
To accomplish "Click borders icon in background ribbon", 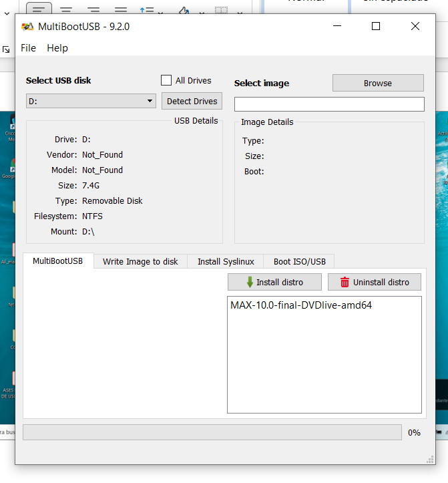I will tap(221, 11).
